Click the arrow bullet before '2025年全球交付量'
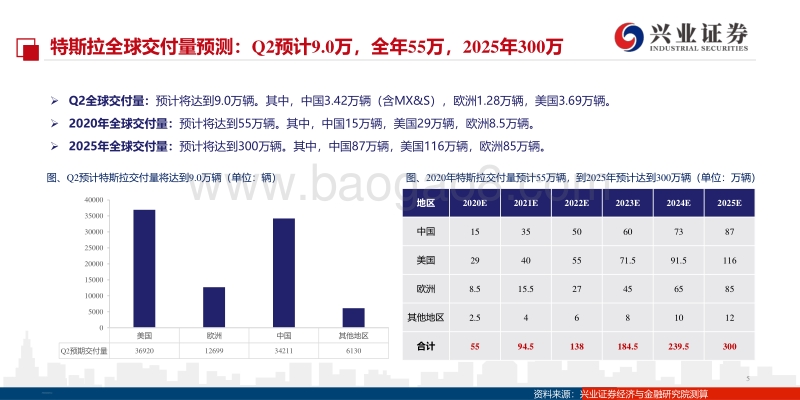The height and width of the screenshot is (400, 800). (55, 147)
